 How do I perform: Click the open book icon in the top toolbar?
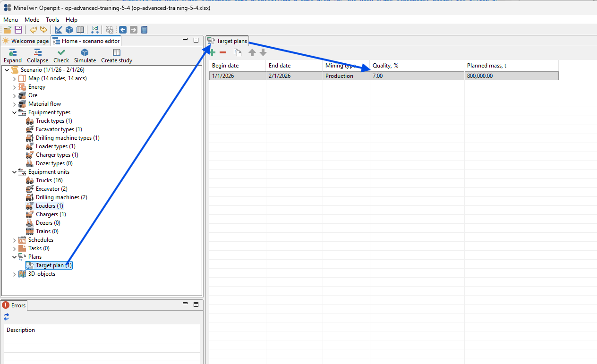80,30
